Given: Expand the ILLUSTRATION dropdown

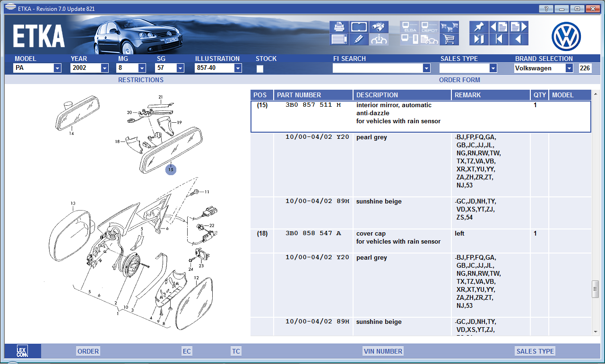Looking at the screenshot, I should [x=238, y=68].
